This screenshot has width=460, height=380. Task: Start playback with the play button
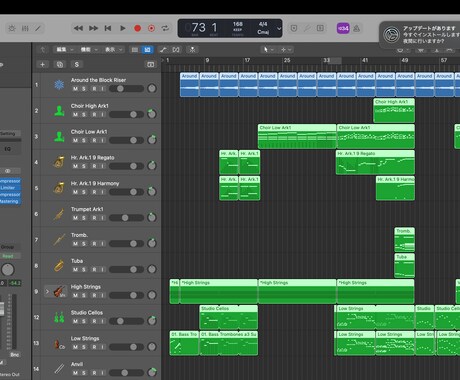coord(123,28)
